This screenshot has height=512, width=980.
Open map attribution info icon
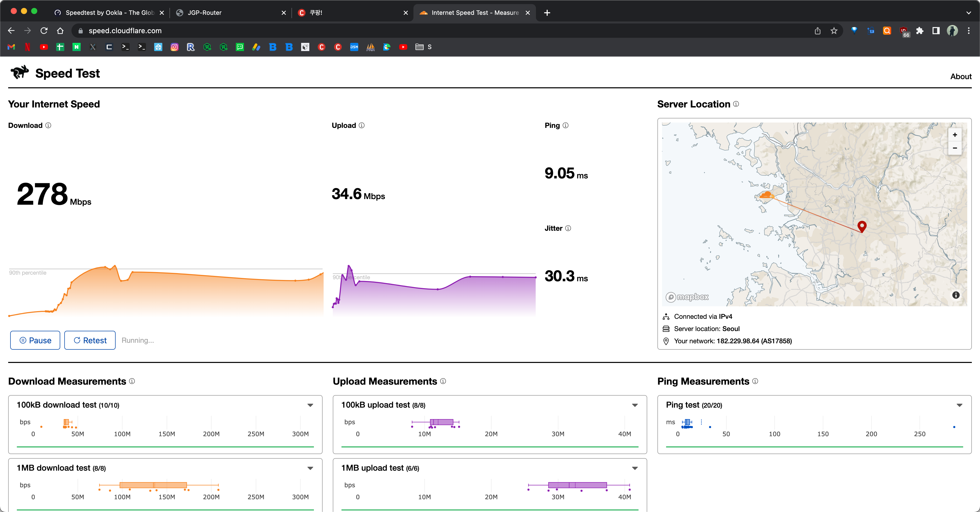(x=956, y=295)
